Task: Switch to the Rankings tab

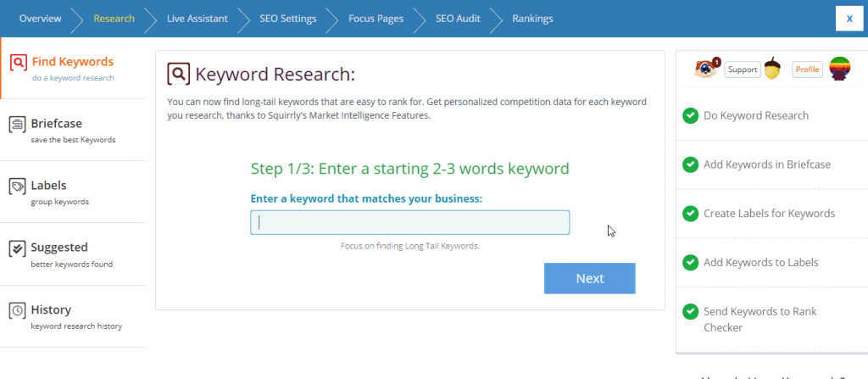Action: pyautogui.click(x=532, y=19)
